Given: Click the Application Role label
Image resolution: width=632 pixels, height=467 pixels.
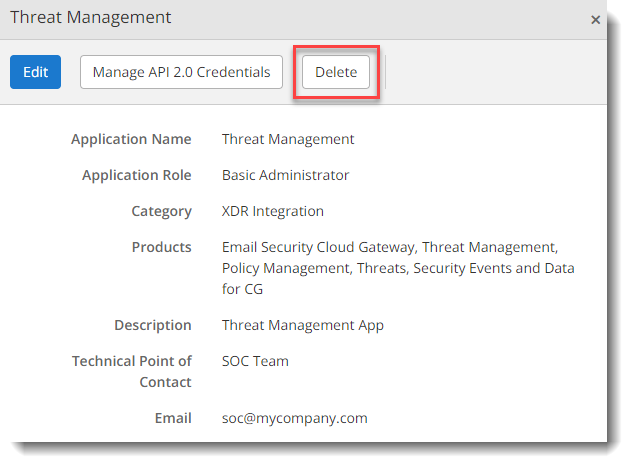Looking at the screenshot, I should [x=136, y=175].
